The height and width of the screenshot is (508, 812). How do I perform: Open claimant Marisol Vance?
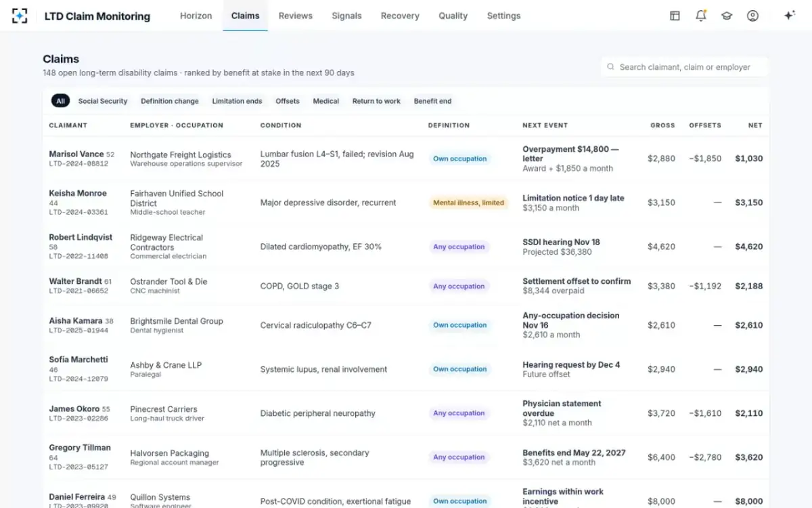[76, 154]
